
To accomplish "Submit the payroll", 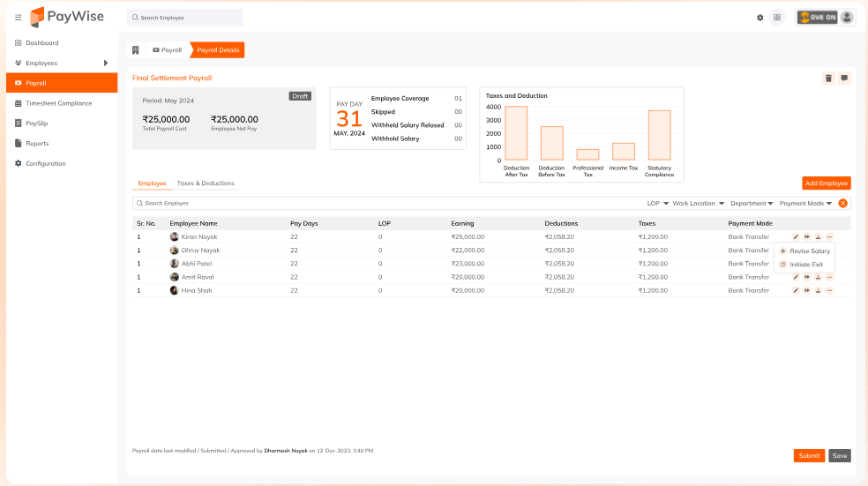I will click(x=809, y=455).
